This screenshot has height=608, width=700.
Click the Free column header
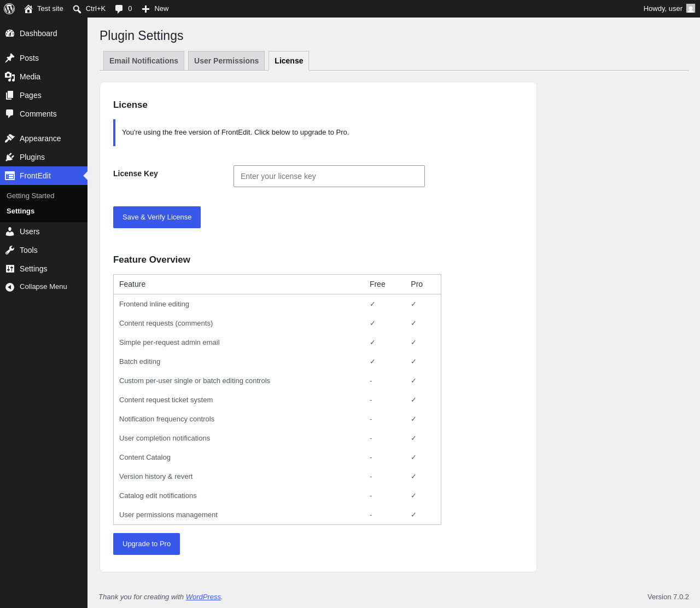pyautogui.click(x=377, y=284)
